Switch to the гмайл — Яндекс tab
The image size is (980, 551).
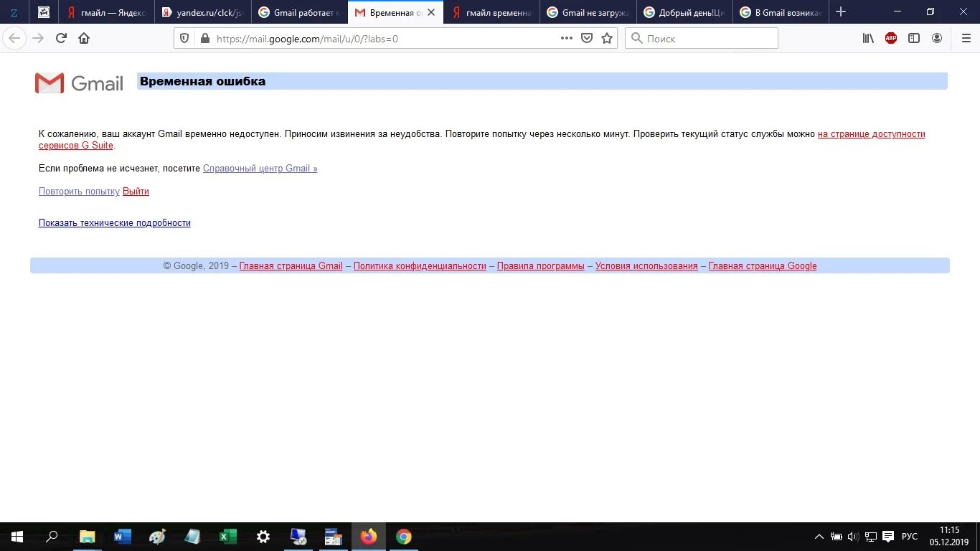tap(106, 12)
